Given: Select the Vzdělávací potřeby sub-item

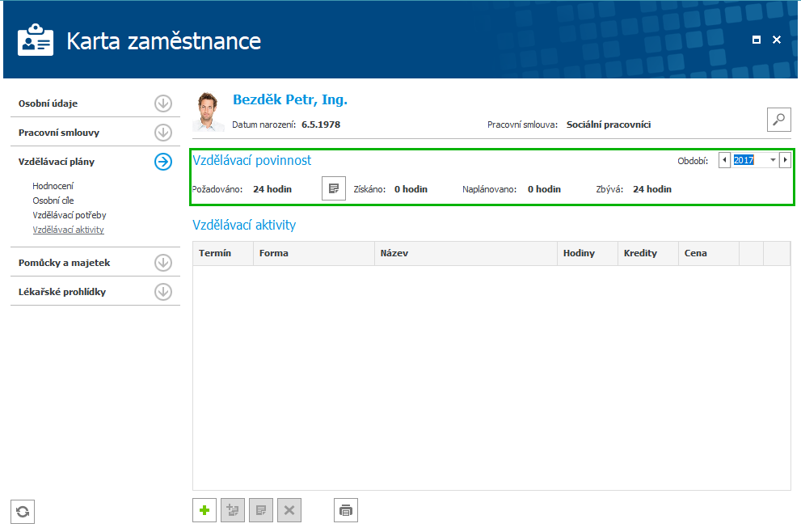Looking at the screenshot, I should tap(70, 215).
